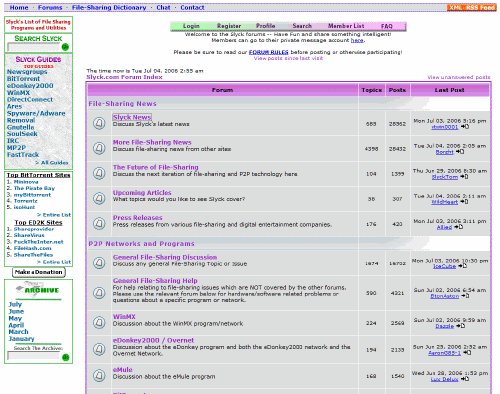Open the Slyck.com Forum Index link
This screenshot has width=500, height=394.
click(124, 77)
